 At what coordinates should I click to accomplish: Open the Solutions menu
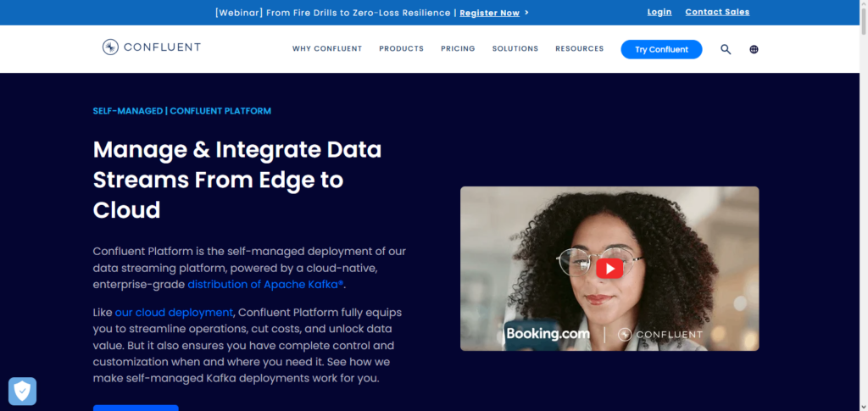[x=515, y=48]
